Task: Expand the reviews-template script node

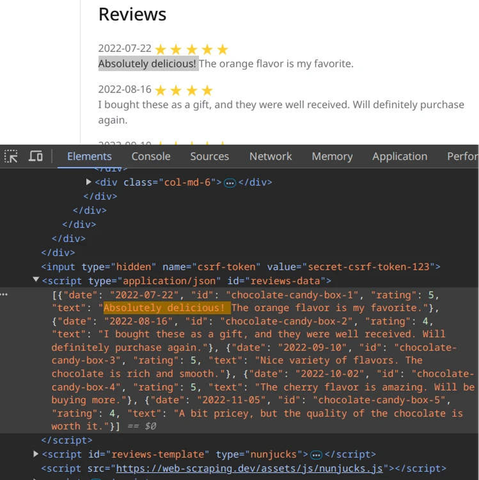Action: pyautogui.click(x=36, y=454)
